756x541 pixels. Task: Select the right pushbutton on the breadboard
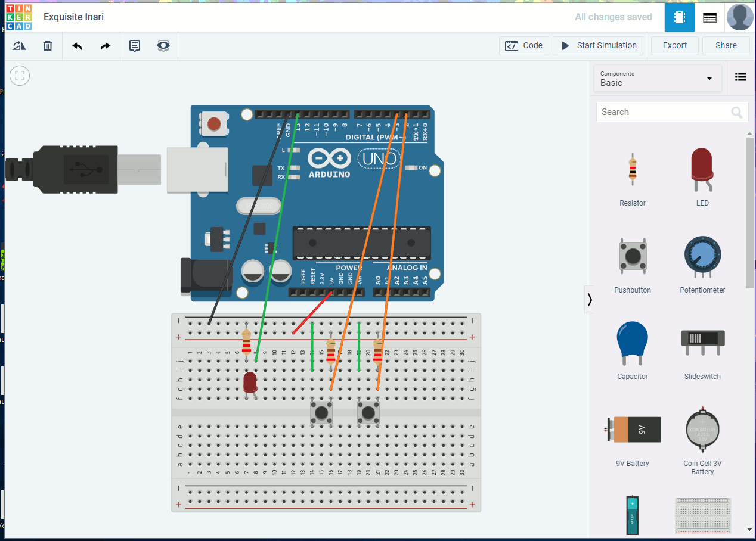click(368, 413)
